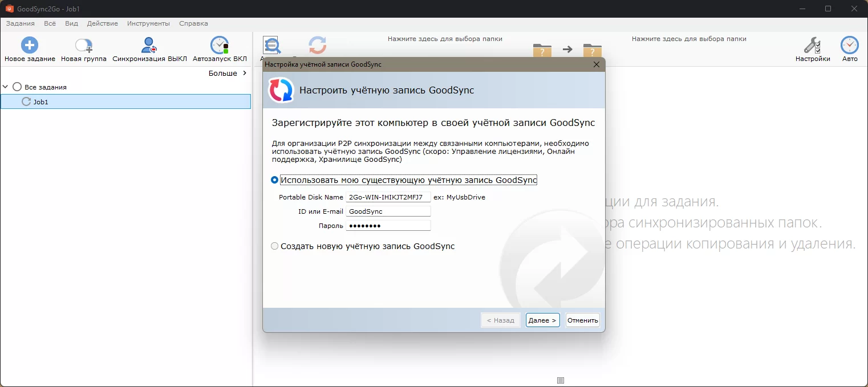The image size is (868, 387).
Task: Minimize the GoodSync2Go window
Action: click(801, 9)
